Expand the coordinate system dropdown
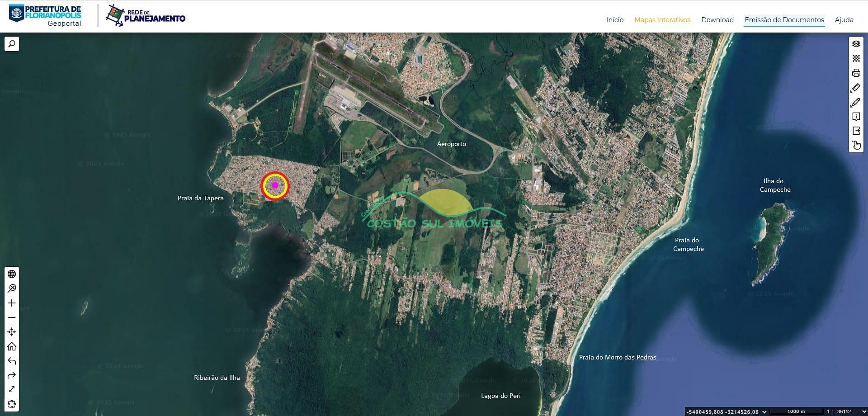 pyautogui.click(x=764, y=411)
